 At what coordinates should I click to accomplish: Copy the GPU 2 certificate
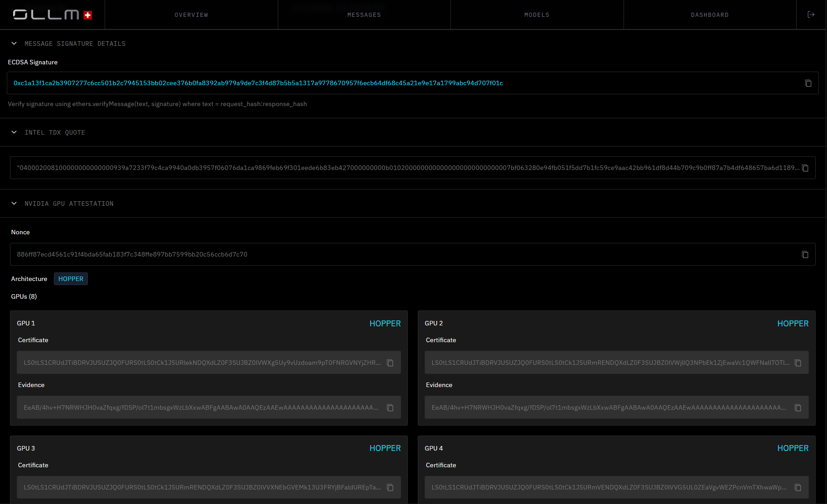pos(798,363)
